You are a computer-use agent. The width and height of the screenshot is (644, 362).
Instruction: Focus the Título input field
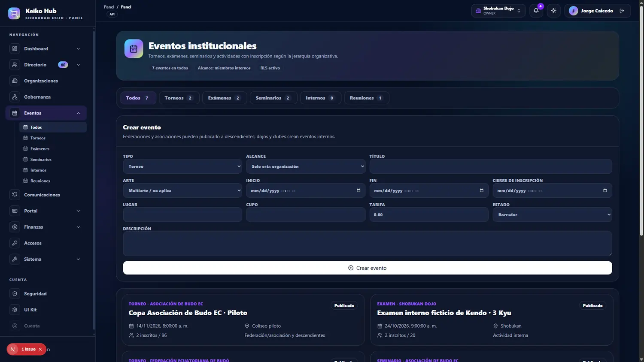(491, 166)
